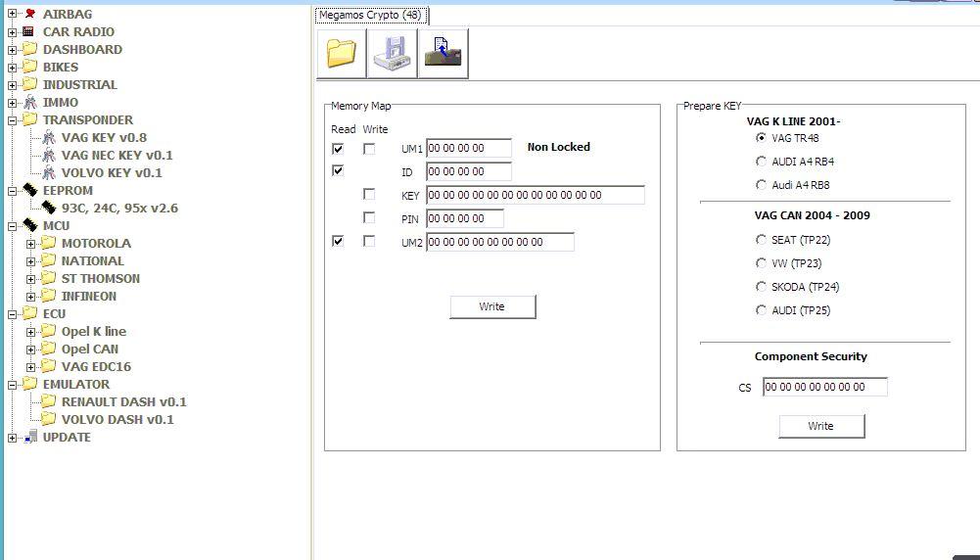This screenshot has width=980, height=560.
Task: Click the chip icon beside 93C, 24C, 95x
Action: coord(48,208)
